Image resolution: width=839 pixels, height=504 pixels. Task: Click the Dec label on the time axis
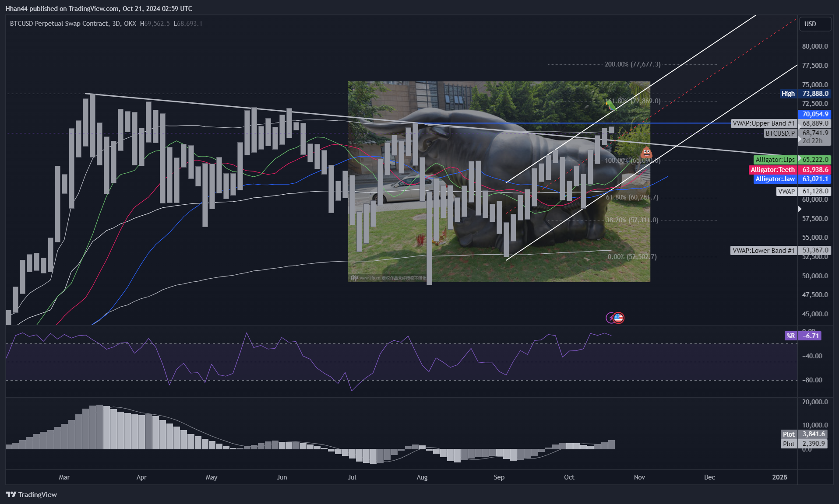(x=709, y=477)
